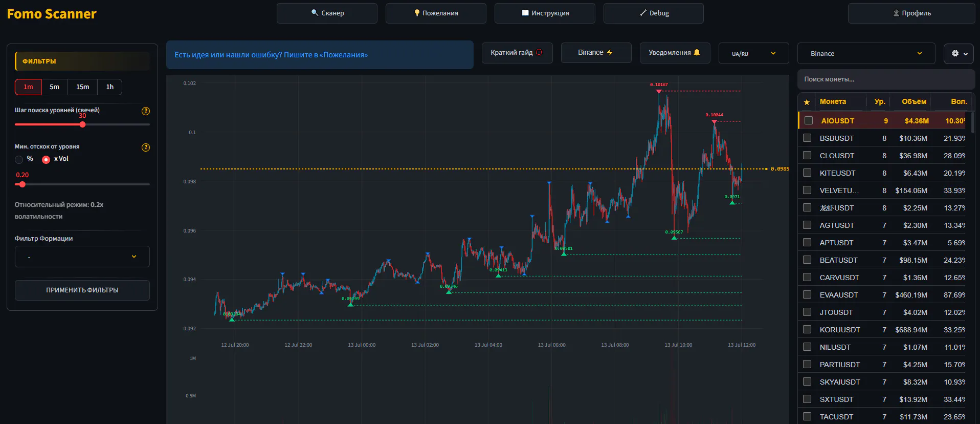Open Уведомления with the bell icon

(x=675, y=53)
